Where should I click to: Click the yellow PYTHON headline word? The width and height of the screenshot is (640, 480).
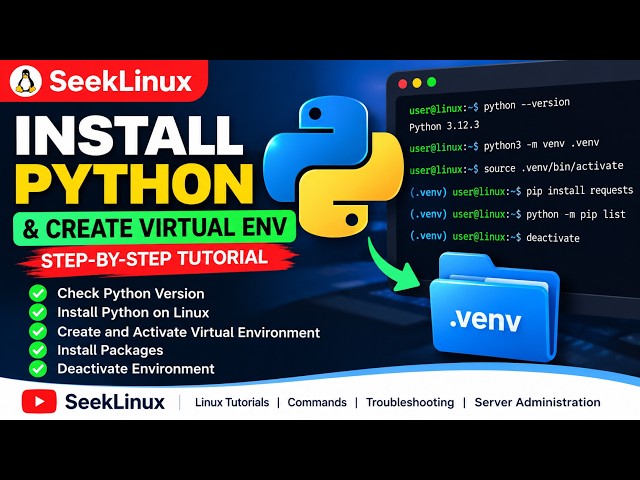[x=135, y=184]
